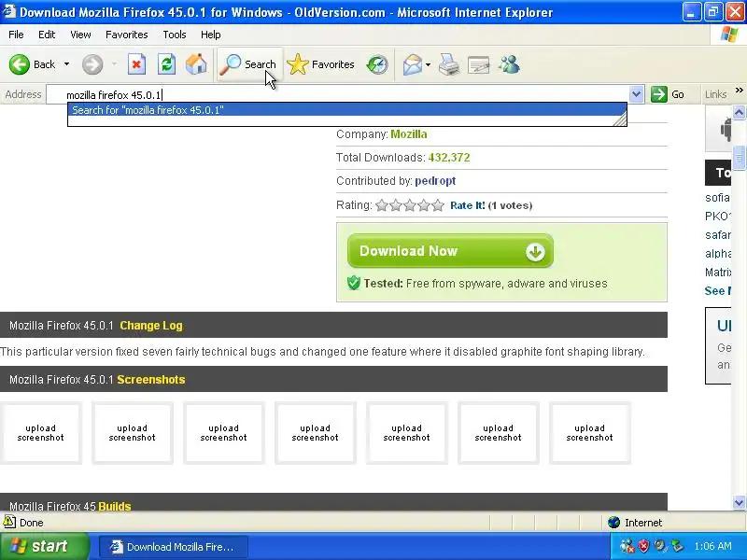Open the Mail envelope icon
Viewport: 747px width, 560px height.
412,64
